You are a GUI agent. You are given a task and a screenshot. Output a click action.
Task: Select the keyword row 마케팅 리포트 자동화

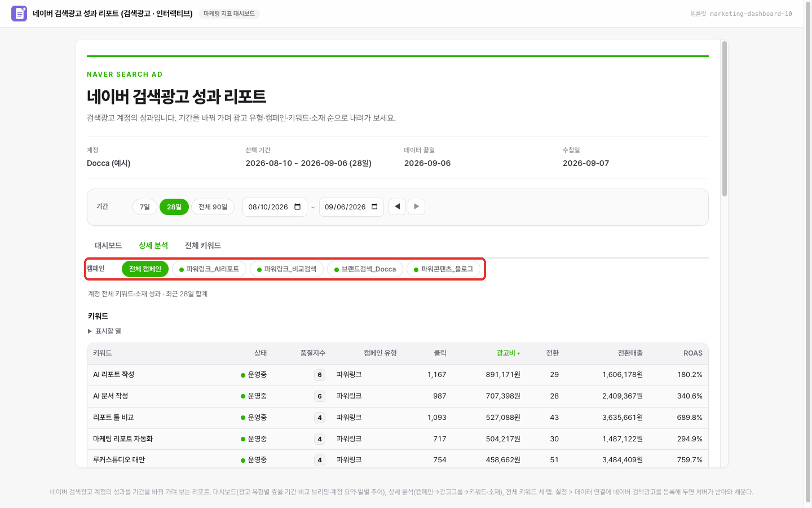[398, 439]
